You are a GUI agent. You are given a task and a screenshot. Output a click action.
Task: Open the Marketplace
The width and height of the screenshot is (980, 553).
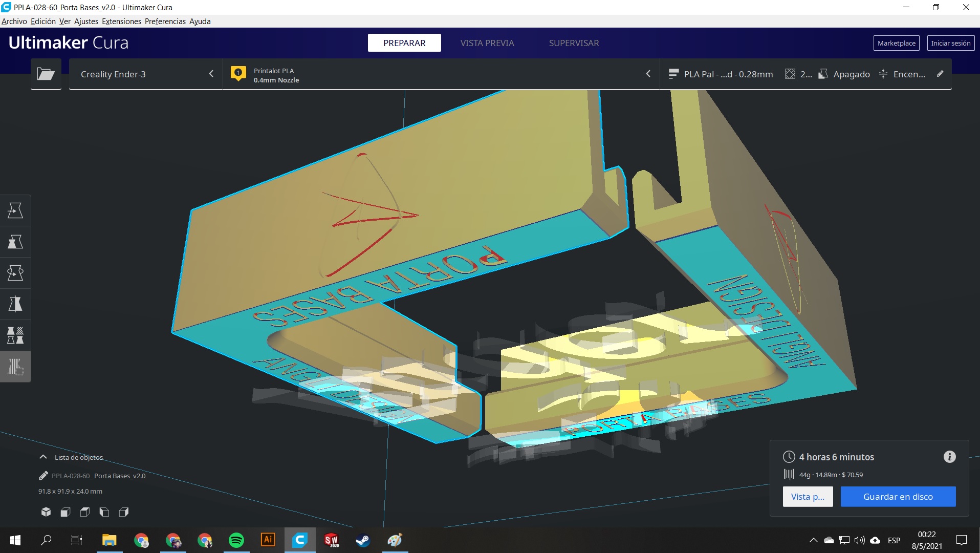click(896, 43)
